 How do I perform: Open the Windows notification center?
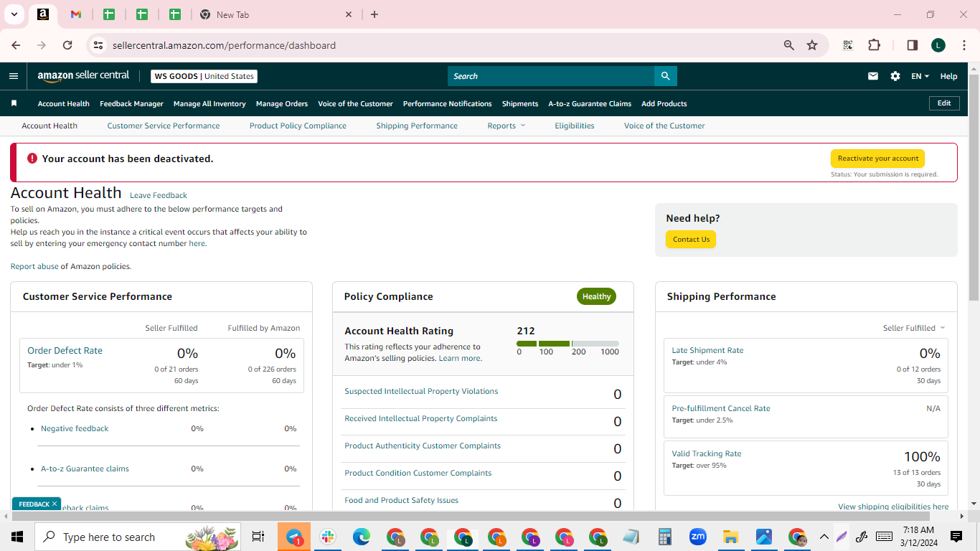click(956, 537)
